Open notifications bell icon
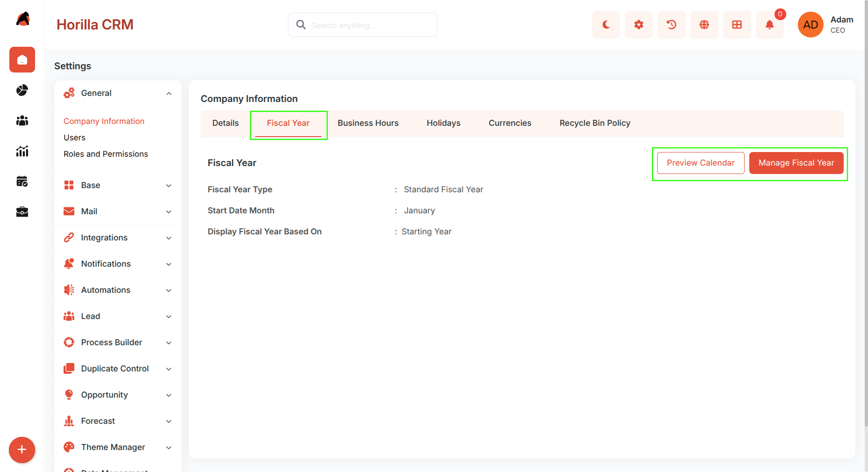868x472 pixels. (770, 25)
